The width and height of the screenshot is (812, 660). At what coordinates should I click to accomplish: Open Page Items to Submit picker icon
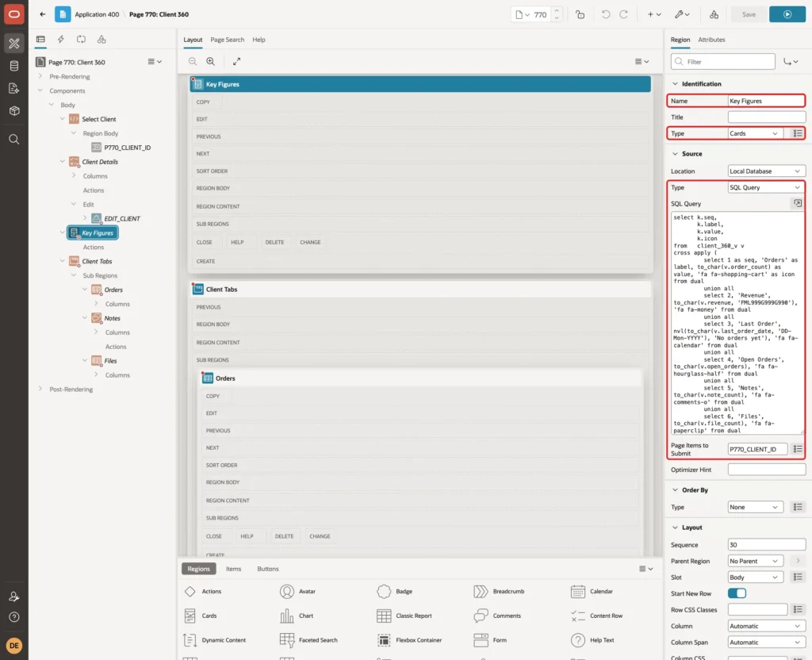(798, 449)
